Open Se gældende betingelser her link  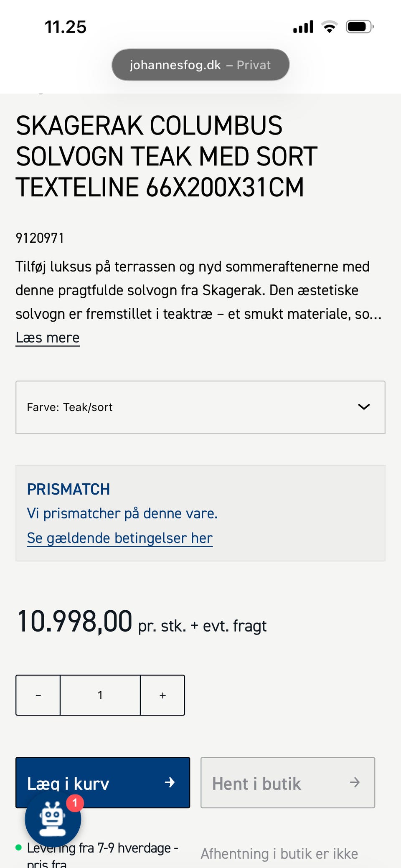tap(120, 538)
